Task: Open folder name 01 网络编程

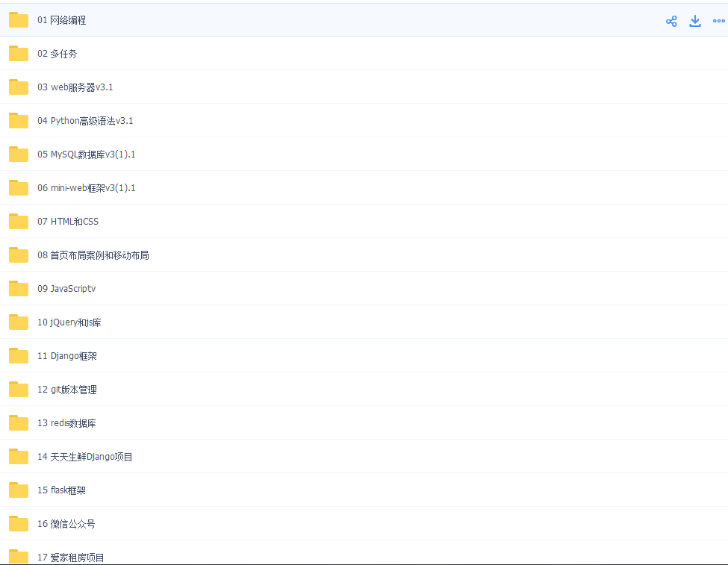Action: tap(62, 20)
